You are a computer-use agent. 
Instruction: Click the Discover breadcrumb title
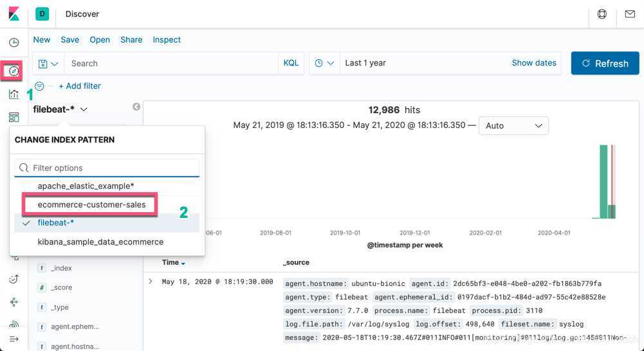click(82, 14)
